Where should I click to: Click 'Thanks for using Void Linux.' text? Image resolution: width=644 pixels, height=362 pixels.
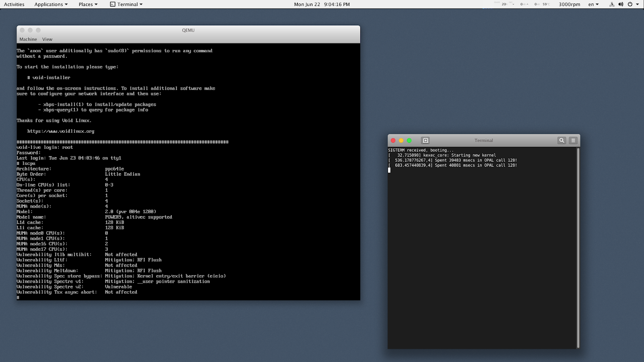[x=54, y=121]
